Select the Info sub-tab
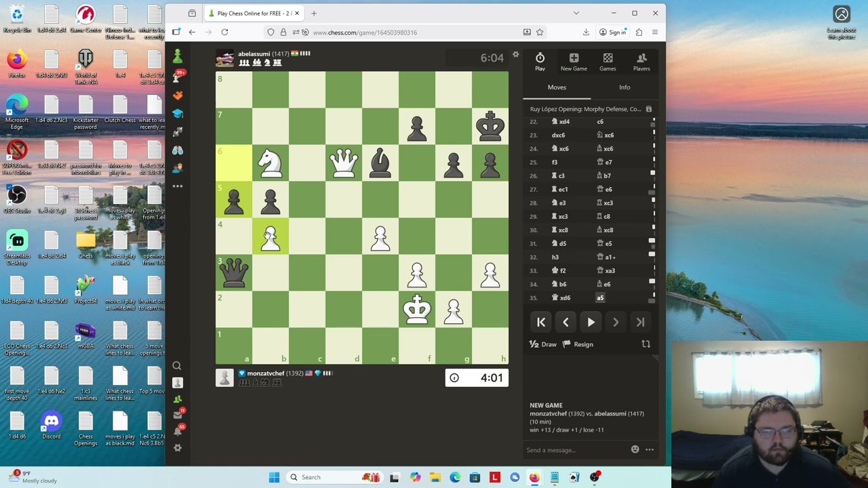The height and width of the screenshot is (488, 868). tap(625, 87)
